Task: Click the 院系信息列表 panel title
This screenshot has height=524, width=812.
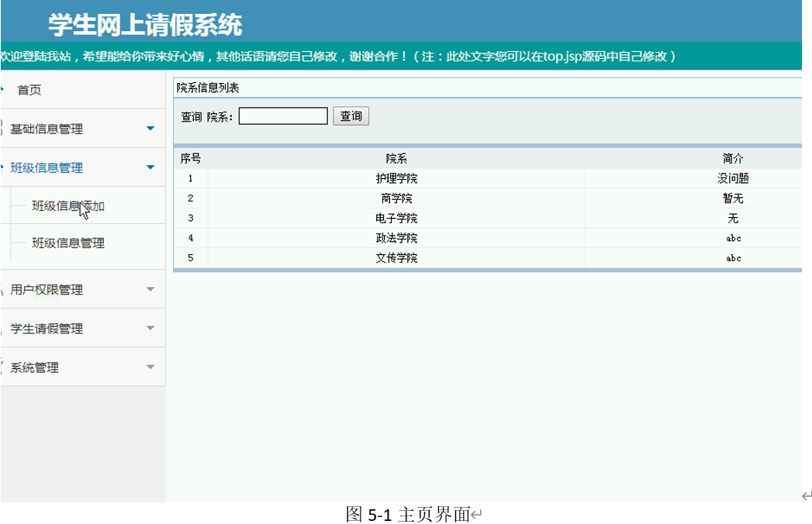Action: [x=208, y=88]
